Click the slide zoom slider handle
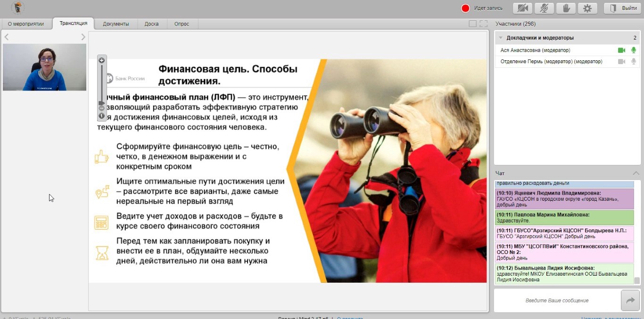644x319 pixels. pos(101,103)
